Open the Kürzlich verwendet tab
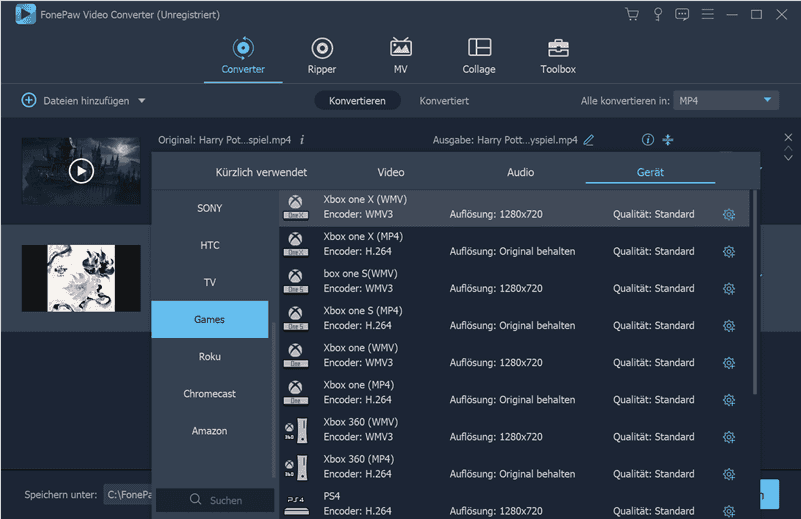801x519 pixels. coord(261,172)
